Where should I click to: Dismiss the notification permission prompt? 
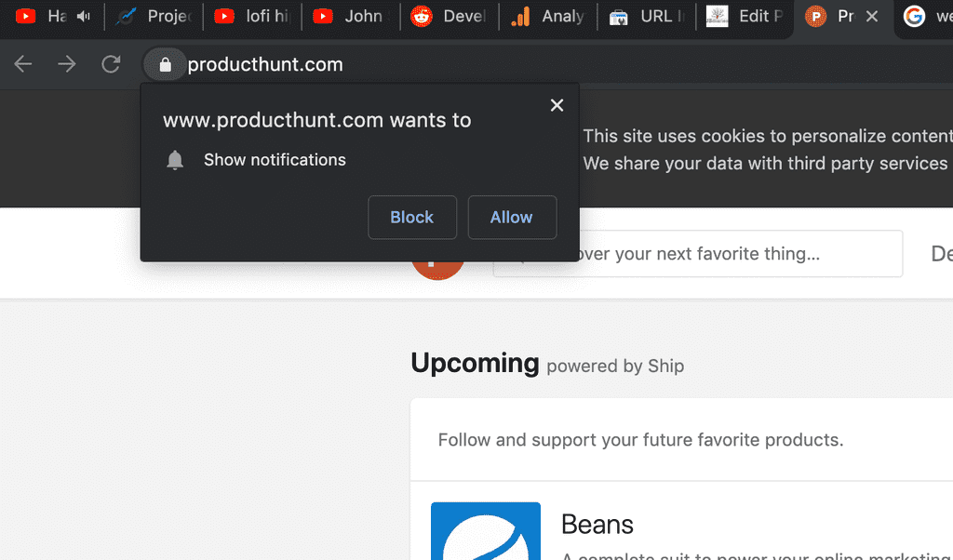[x=557, y=105]
